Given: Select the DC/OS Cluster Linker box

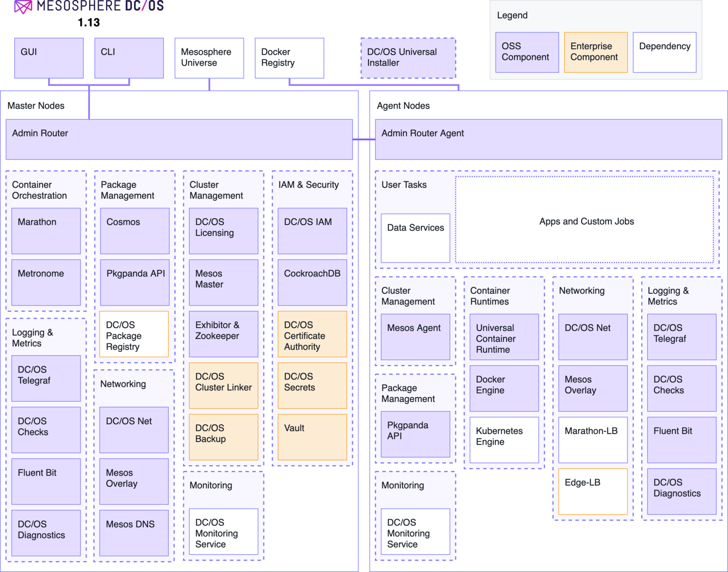Looking at the screenshot, I should pyautogui.click(x=223, y=386).
